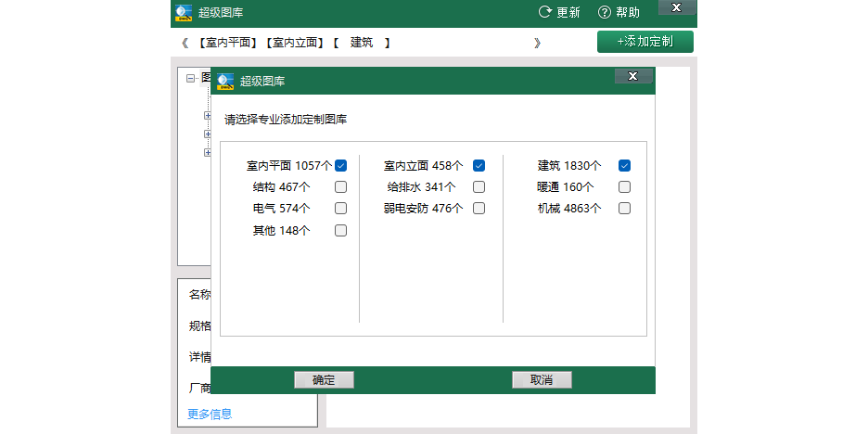
Task: Switch to the 【室内立面】 tab
Action: coord(293,43)
